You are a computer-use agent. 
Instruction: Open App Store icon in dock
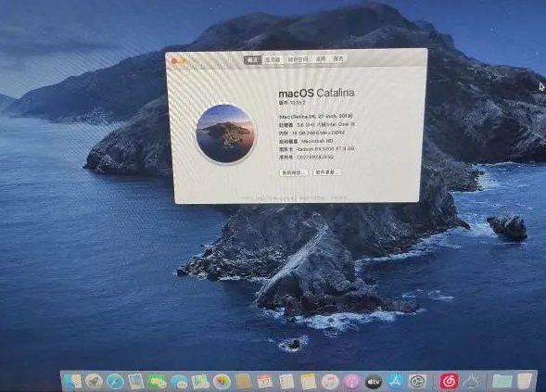(395, 382)
